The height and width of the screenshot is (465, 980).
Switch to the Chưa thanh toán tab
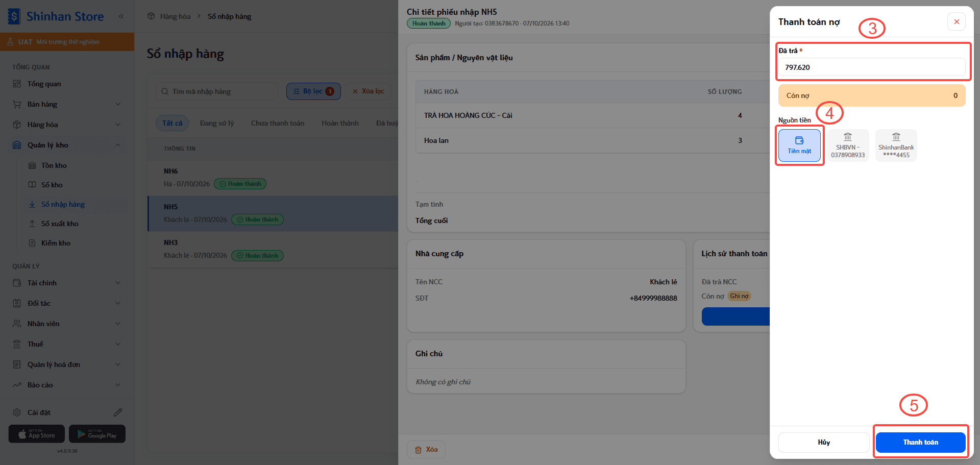pyautogui.click(x=278, y=123)
